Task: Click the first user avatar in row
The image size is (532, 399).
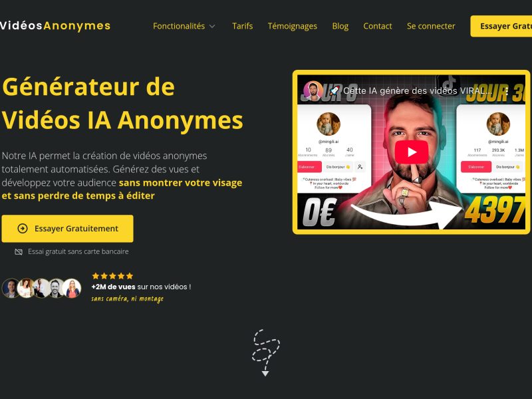Action: [x=11, y=289]
